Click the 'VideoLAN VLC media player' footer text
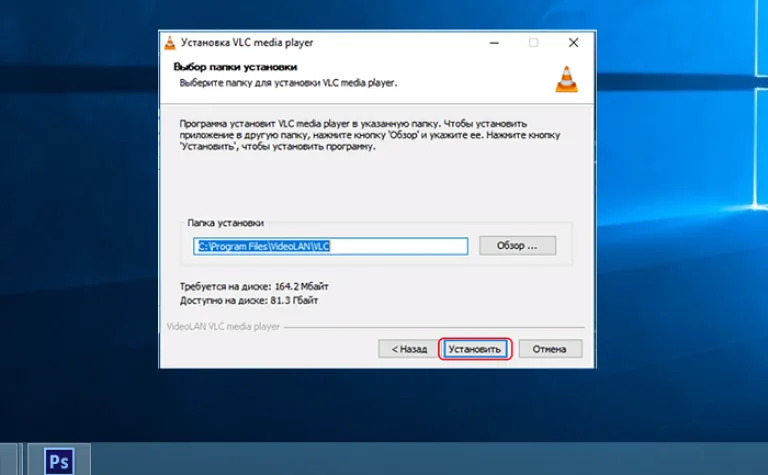Screen dimensions: 768x475 (223, 327)
